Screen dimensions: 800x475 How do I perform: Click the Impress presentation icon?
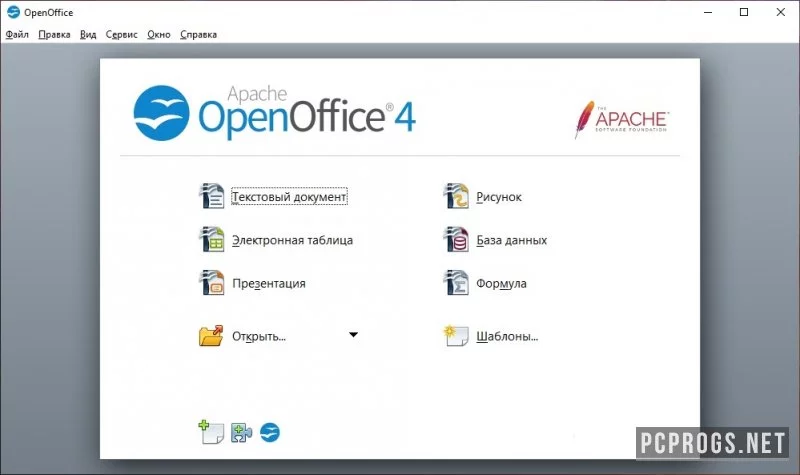click(x=211, y=283)
